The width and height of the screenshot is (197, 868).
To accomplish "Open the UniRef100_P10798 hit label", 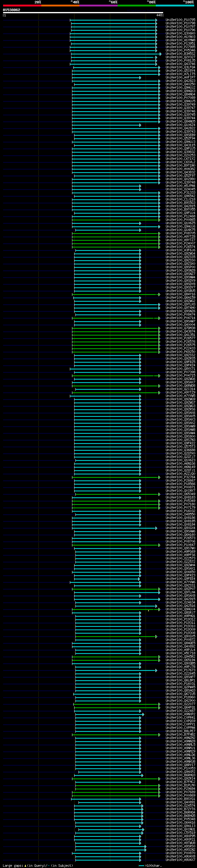I will click(180, 23).
